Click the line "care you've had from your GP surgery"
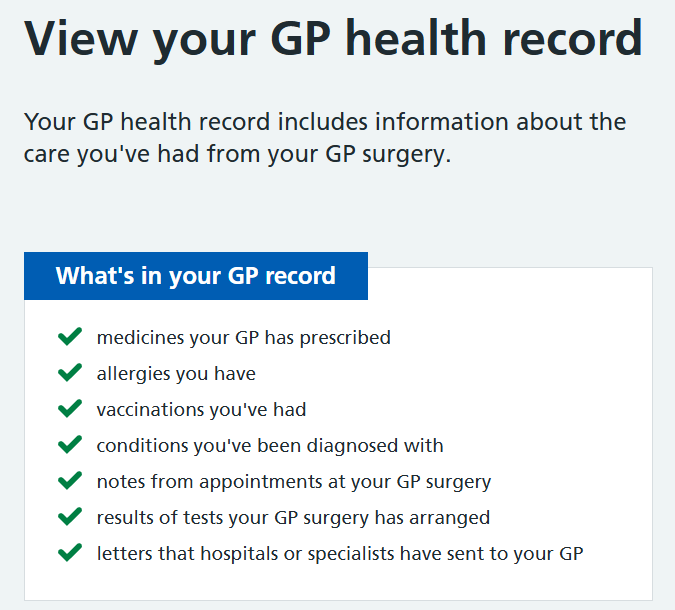 pos(238,156)
